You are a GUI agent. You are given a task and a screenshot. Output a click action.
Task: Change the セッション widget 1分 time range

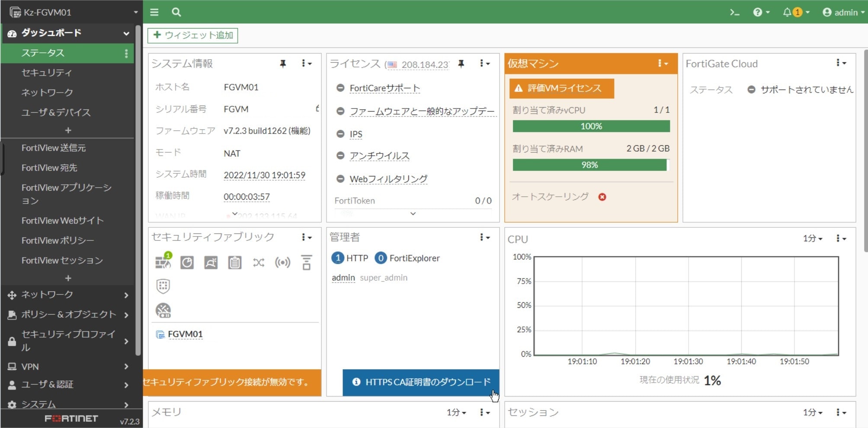[813, 412]
